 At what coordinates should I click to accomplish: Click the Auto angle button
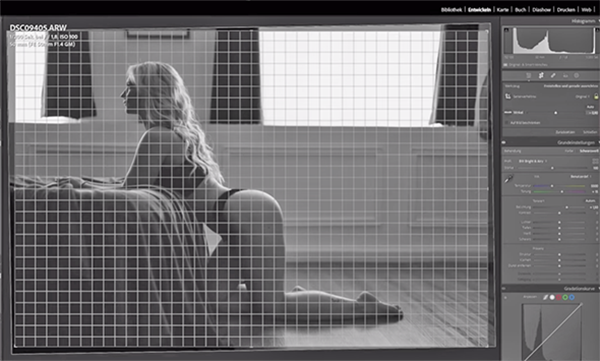[x=590, y=107]
